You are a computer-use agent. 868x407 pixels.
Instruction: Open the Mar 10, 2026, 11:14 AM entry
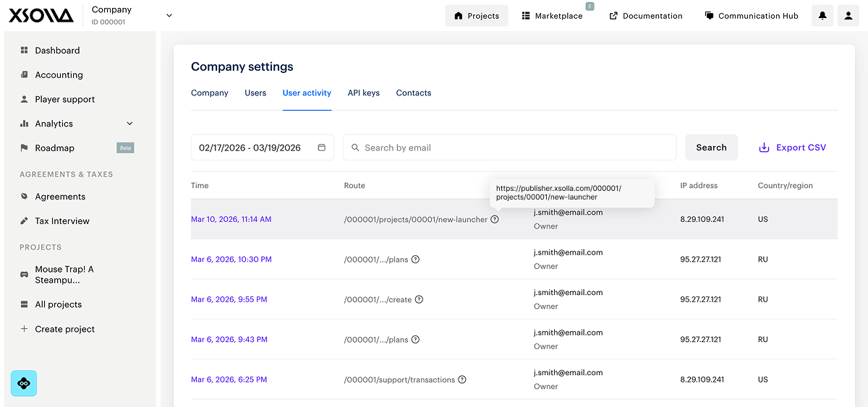coord(231,219)
